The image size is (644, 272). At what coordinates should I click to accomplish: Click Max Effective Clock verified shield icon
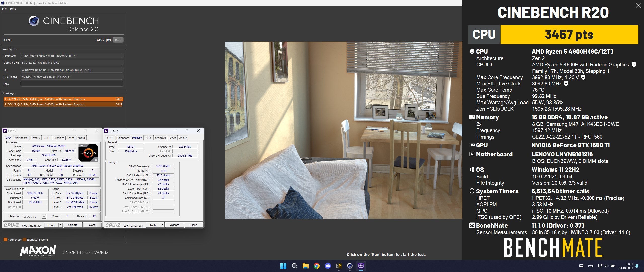coord(566,84)
